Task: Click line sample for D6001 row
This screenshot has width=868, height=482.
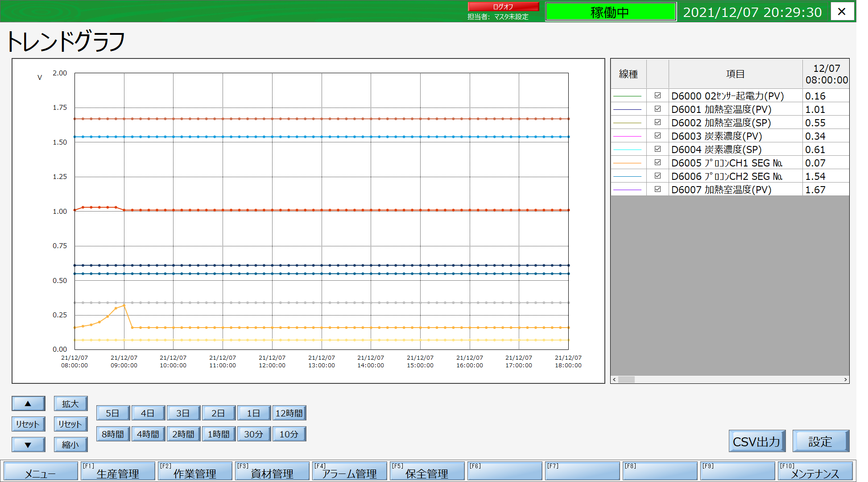Action: [628, 109]
